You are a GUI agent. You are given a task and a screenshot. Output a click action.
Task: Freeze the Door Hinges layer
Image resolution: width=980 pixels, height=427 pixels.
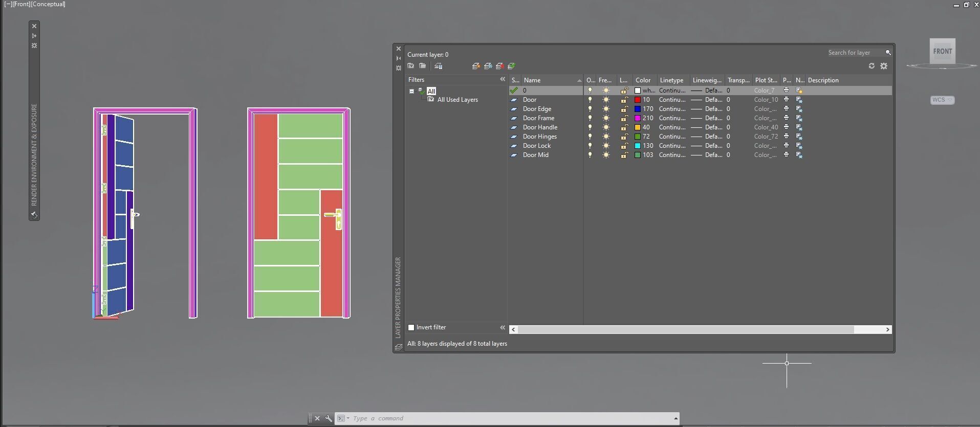(x=606, y=137)
